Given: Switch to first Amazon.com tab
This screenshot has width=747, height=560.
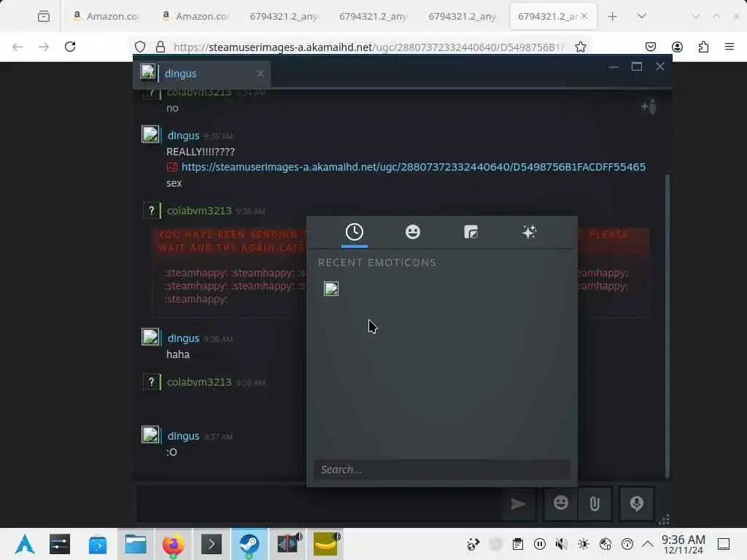Looking at the screenshot, I should (105, 17).
